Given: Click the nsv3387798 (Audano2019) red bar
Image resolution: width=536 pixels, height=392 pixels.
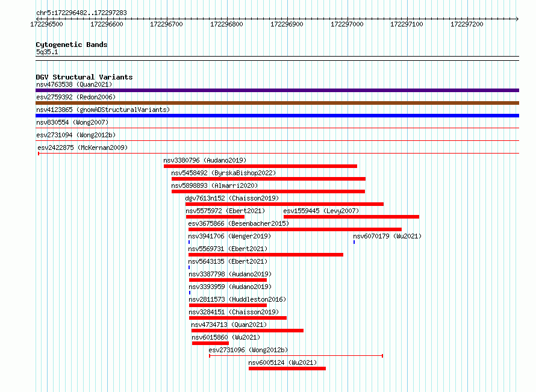Looking at the screenshot, I should (x=228, y=280).
